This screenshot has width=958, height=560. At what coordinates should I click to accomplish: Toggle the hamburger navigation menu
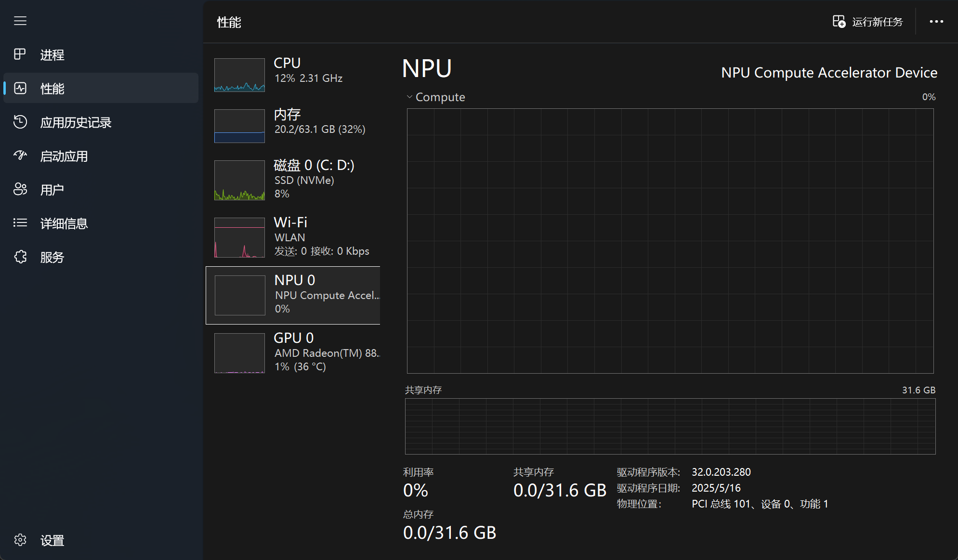tap(20, 21)
